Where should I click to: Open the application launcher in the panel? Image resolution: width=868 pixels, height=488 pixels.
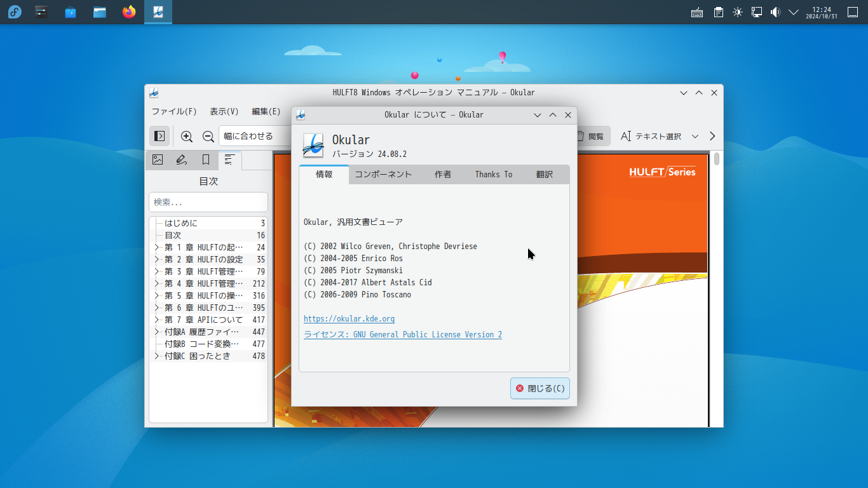pos(15,12)
